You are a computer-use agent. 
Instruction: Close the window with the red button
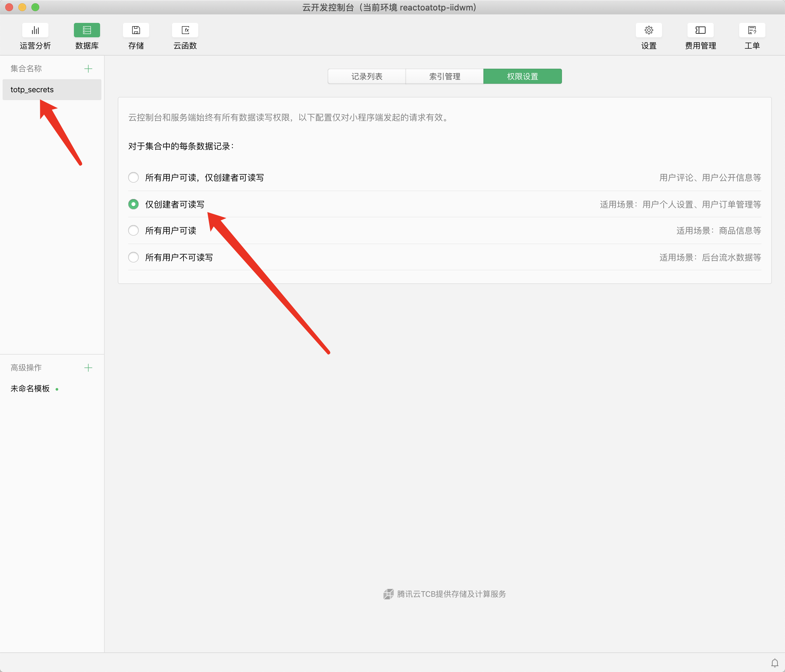coord(9,7)
